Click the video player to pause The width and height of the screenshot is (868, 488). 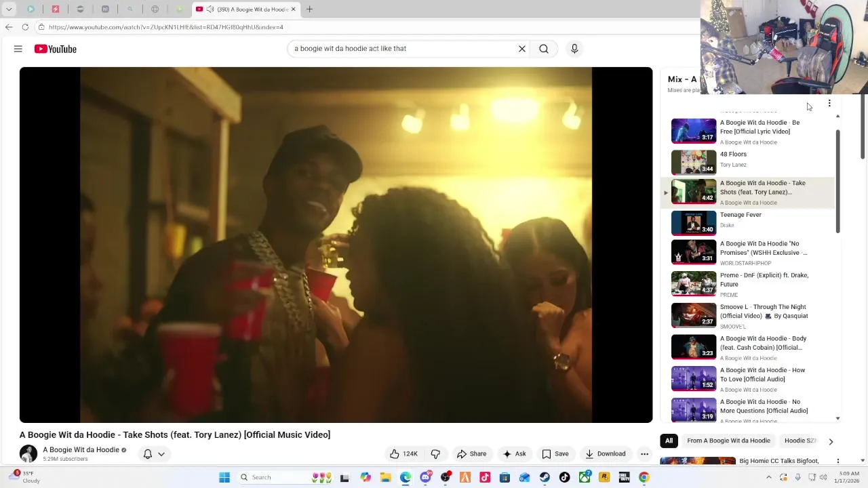(336, 245)
